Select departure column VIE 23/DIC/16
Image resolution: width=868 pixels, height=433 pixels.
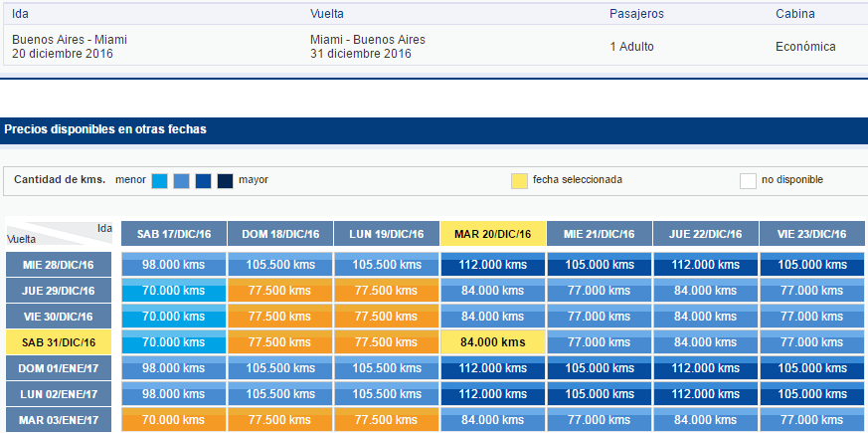pos(812,234)
